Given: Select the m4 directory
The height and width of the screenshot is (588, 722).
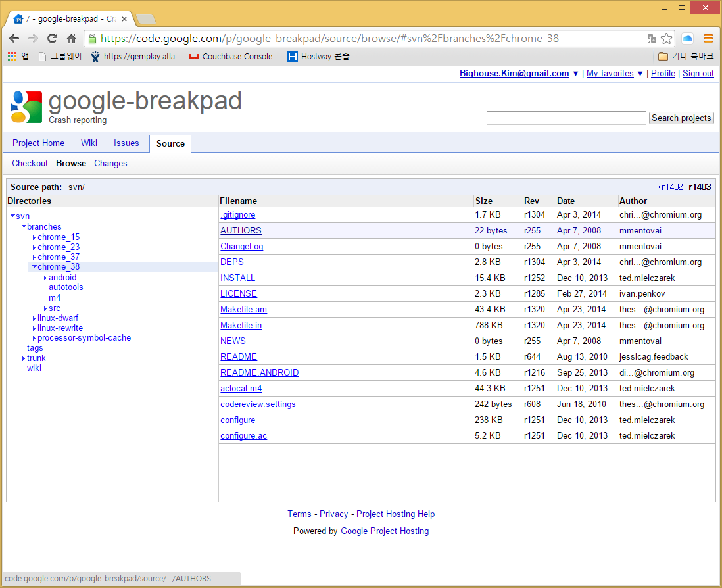Looking at the screenshot, I should point(55,298).
